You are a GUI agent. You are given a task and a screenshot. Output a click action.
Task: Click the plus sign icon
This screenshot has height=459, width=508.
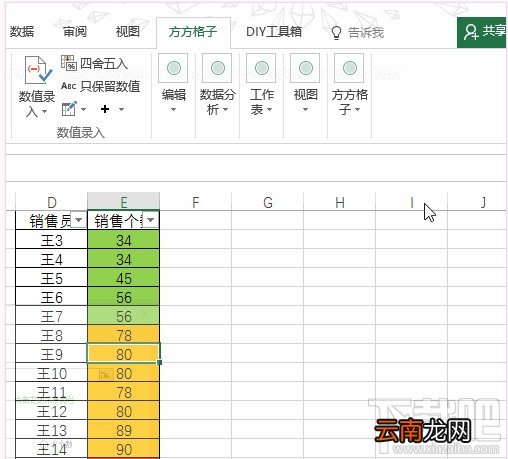pos(105,109)
